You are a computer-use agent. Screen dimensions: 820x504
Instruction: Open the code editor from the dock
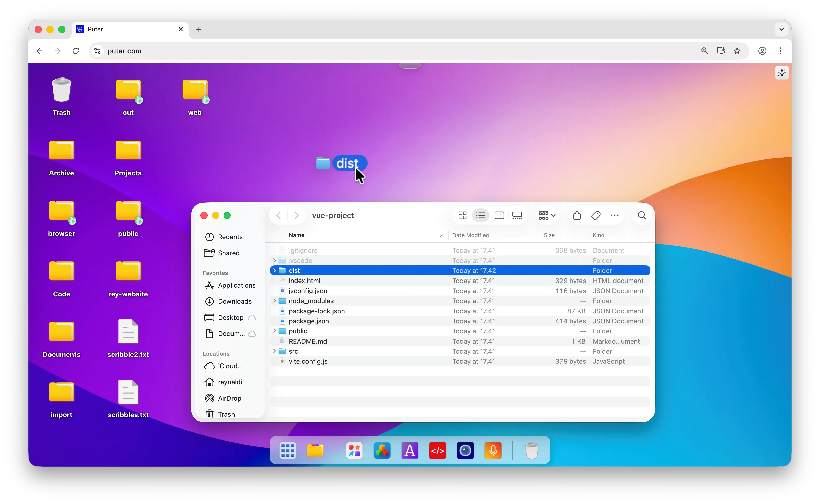click(x=438, y=450)
